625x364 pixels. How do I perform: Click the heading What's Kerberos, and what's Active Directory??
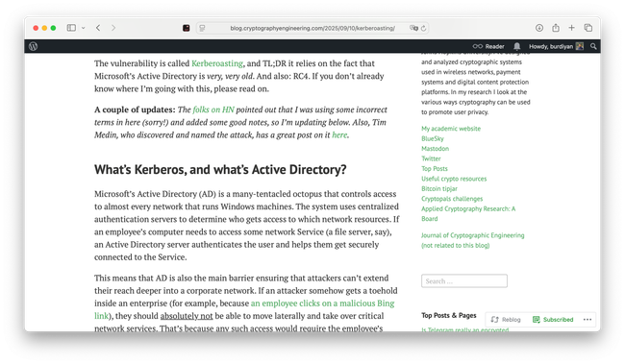pyautogui.click(x=220, y=170)
